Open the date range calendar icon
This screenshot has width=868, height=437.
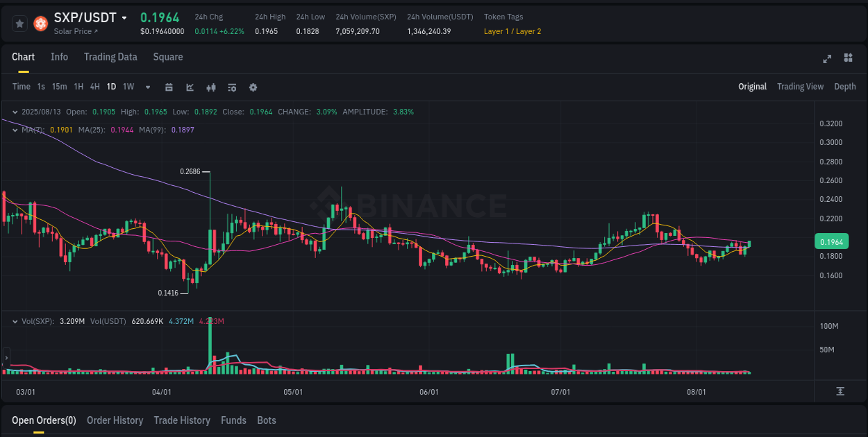(x=169, y=87)
